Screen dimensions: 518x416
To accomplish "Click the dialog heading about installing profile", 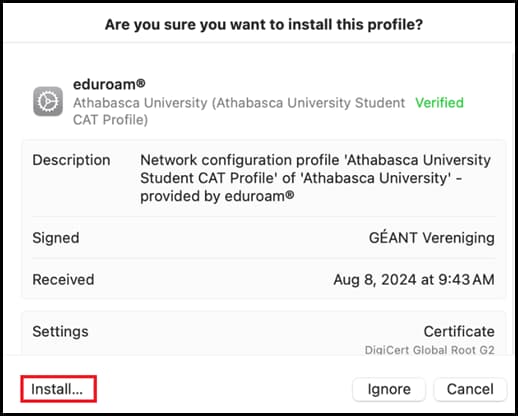I will [x=264, y=25].
